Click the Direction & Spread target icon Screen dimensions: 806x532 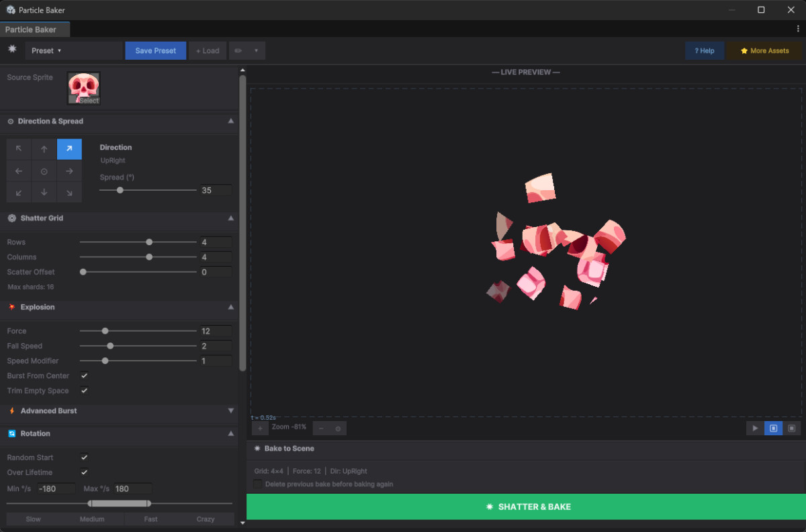(11, 122)
